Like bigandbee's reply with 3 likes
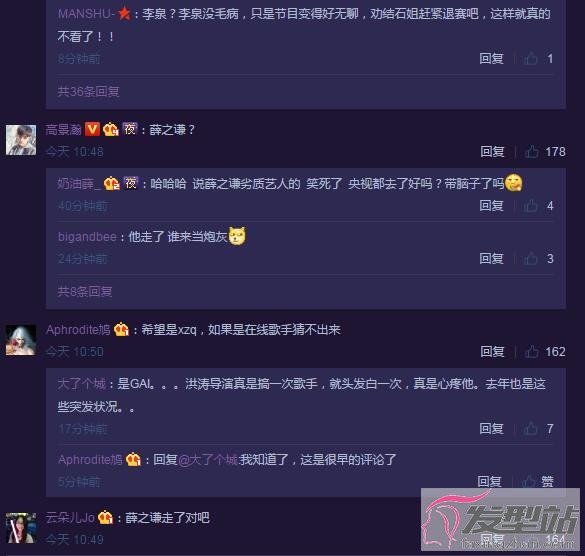585x556 pixels. [531, 259]
